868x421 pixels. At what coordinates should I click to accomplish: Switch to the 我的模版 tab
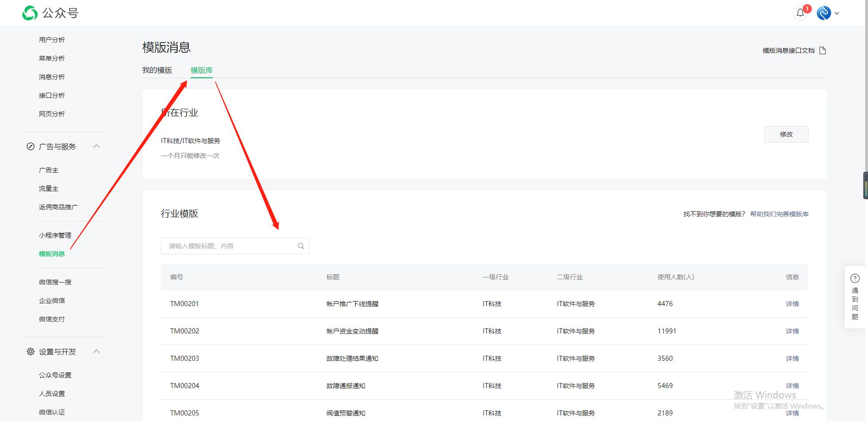157,70
